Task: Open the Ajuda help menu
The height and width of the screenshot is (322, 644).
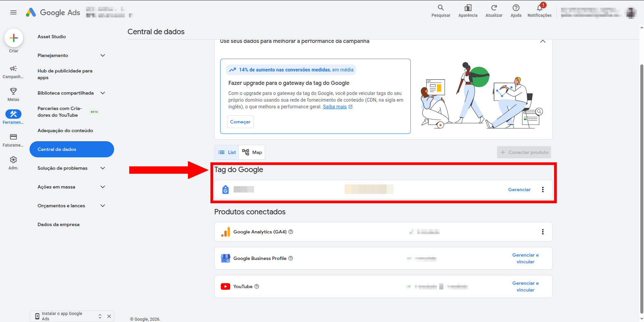Action: (x=516, y=11)
